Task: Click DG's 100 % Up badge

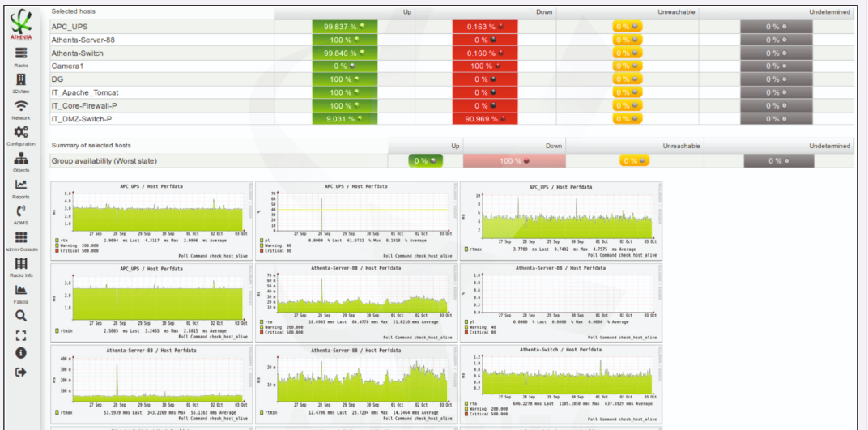Action: [x=345, y=79]
